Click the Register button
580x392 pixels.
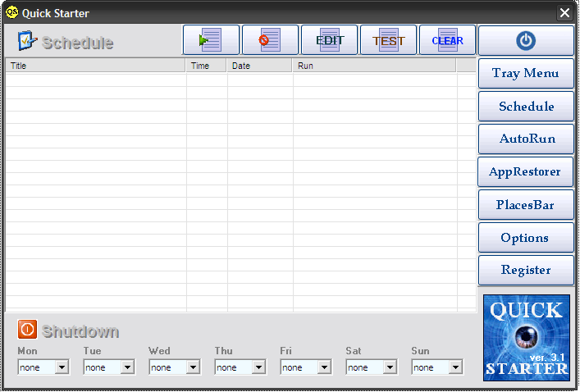[526, 270]
